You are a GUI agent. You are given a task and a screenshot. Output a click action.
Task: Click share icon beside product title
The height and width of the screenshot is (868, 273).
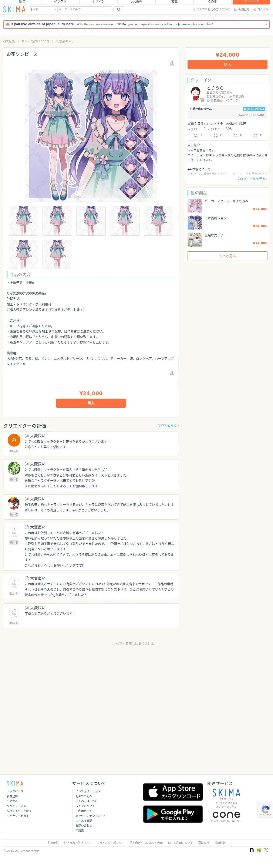tap(172, 63)
